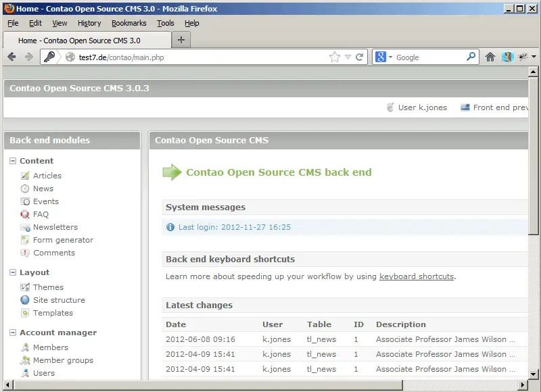541x392 pixels.
Task: Click the info icon beside Last login
Action: coord(170,227)
